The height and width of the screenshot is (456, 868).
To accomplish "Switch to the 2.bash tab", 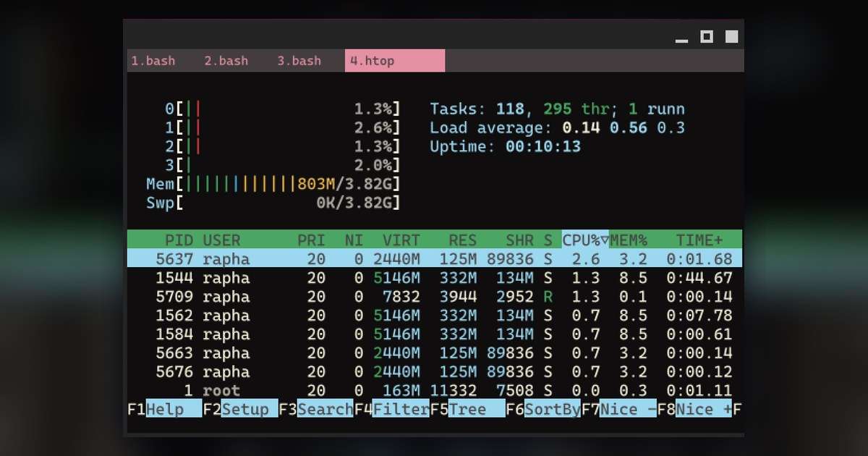I will [x=226, y=61].
